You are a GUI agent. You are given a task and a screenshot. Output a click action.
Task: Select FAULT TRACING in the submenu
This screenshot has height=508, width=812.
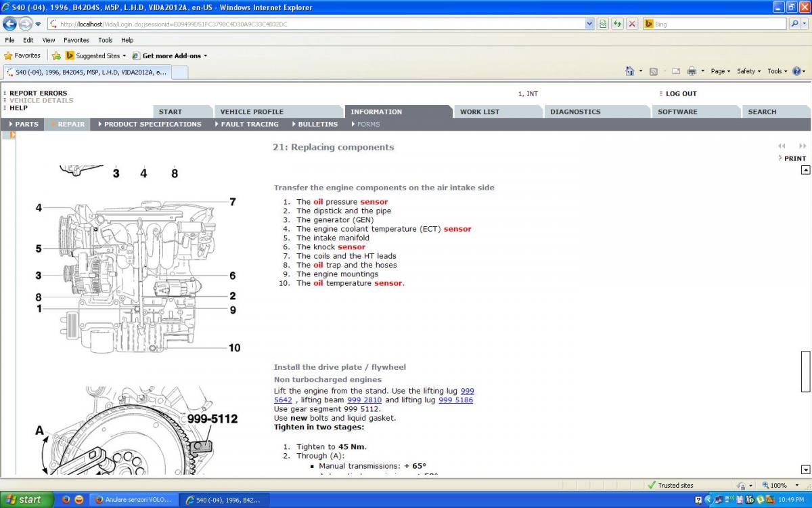(249, 124)
